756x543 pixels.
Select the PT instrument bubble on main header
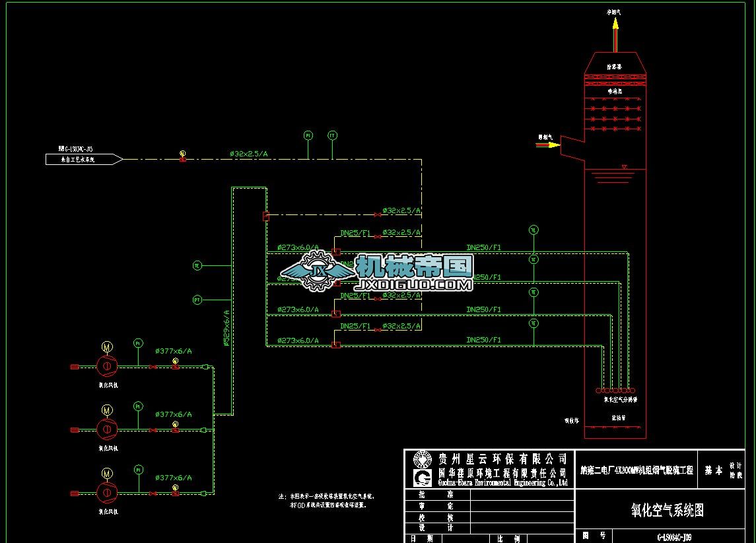pyautogui.click(x=197, y=300)
